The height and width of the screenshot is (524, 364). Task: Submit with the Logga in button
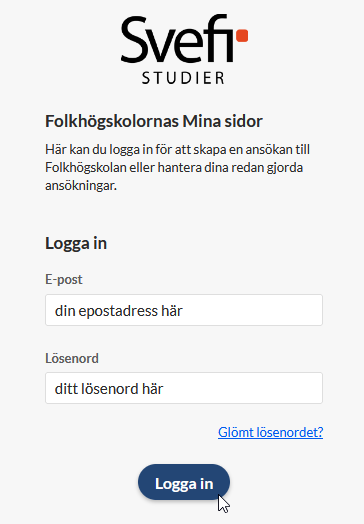tap(184, 482)
